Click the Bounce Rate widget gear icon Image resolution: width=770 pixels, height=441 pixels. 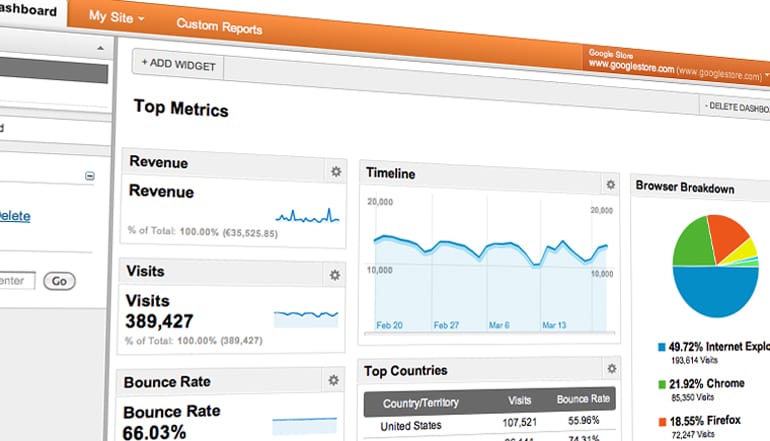(333, 380)
